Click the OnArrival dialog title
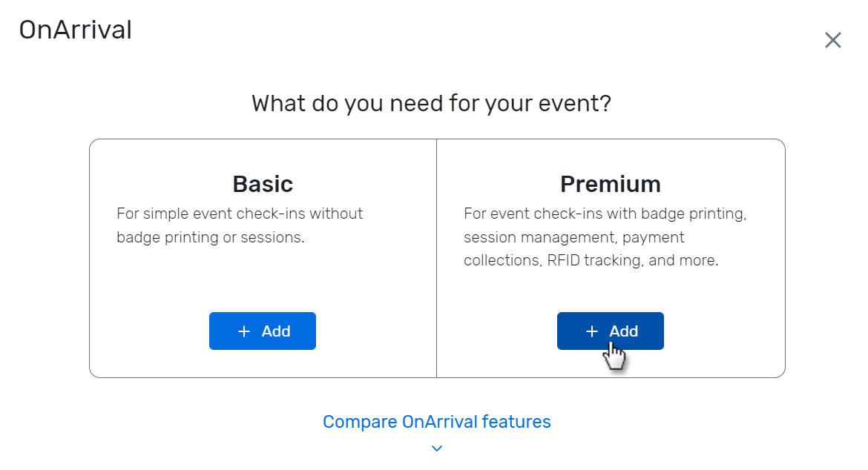This screenshot has width=868, height=470. coord(75,30)
